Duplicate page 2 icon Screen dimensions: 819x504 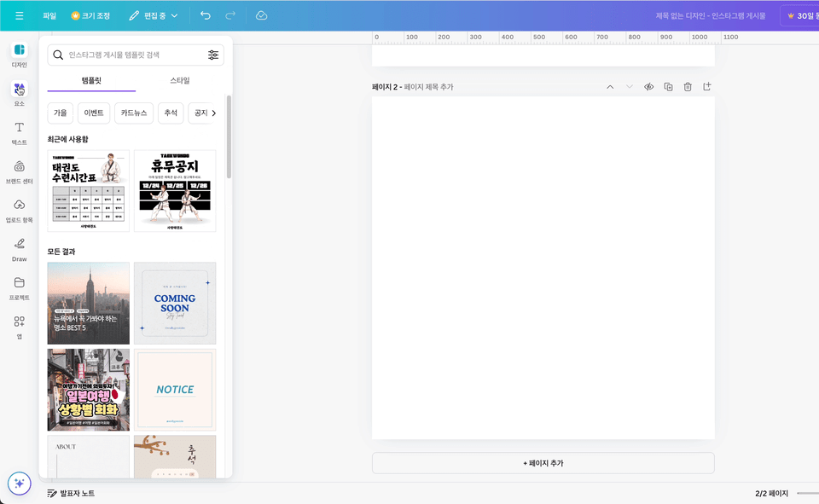tap(668, 87)
